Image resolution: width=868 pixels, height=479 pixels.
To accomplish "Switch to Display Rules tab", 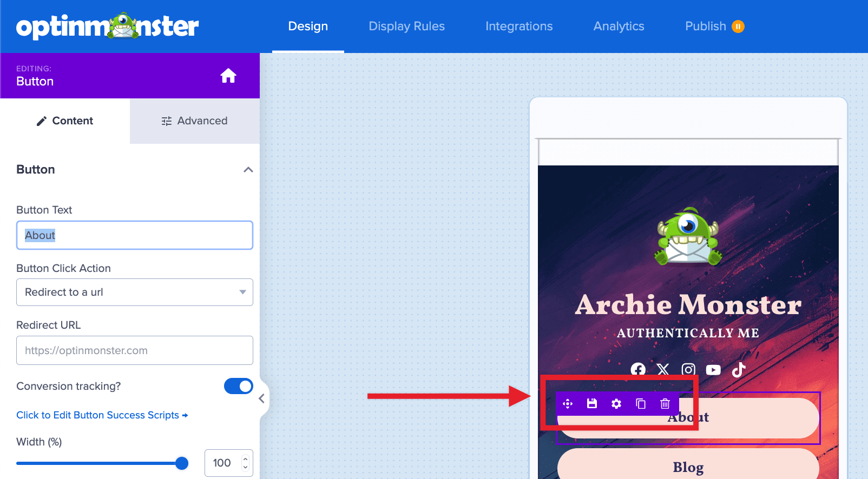I will coord(406,26).
